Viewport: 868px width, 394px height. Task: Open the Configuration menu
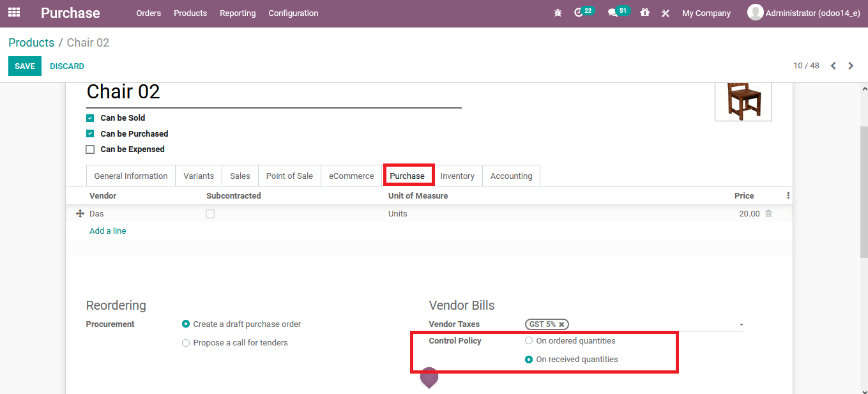click(x=293, y=13)
